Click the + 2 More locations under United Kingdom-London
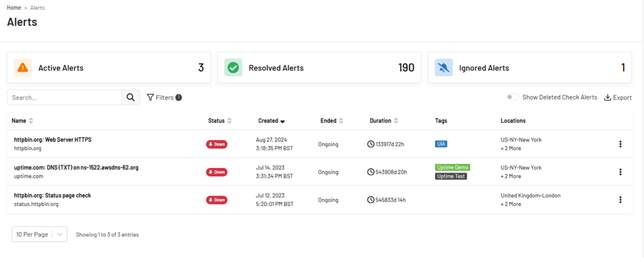 tap(511, 204)
